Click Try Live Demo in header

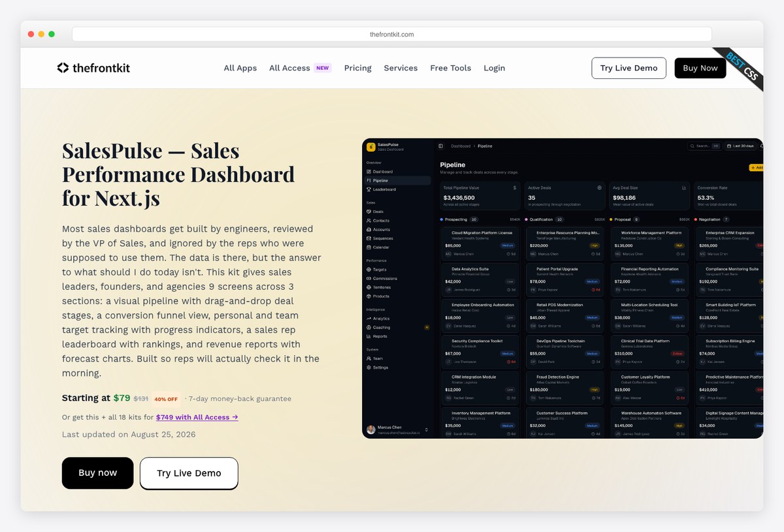(629, 68)
